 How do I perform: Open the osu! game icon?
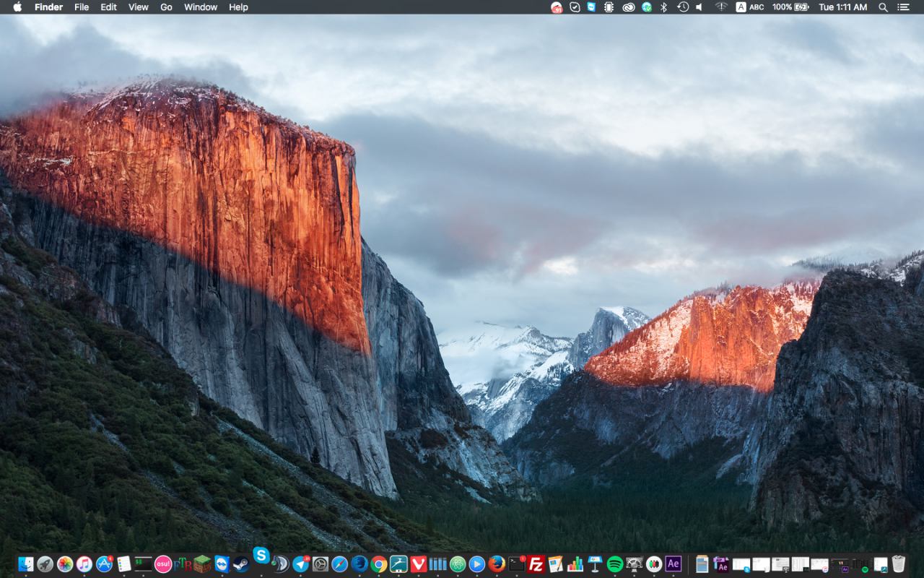tap(163, 564)
